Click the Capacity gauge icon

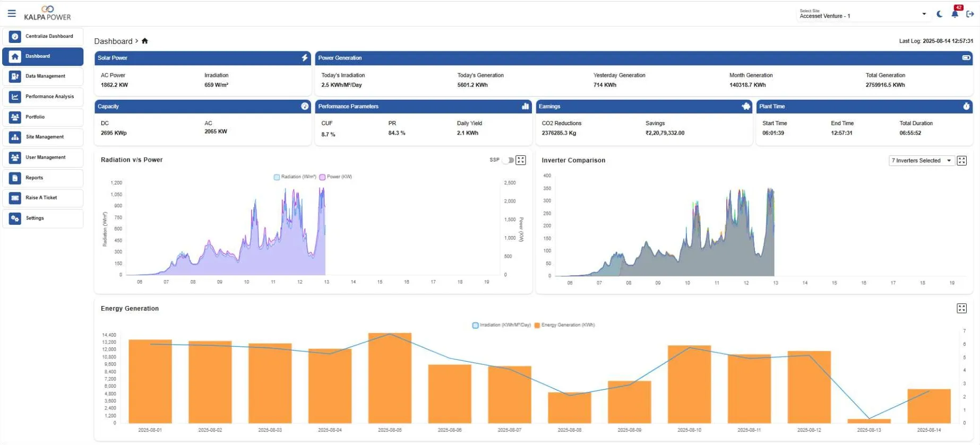pos(305,107)
